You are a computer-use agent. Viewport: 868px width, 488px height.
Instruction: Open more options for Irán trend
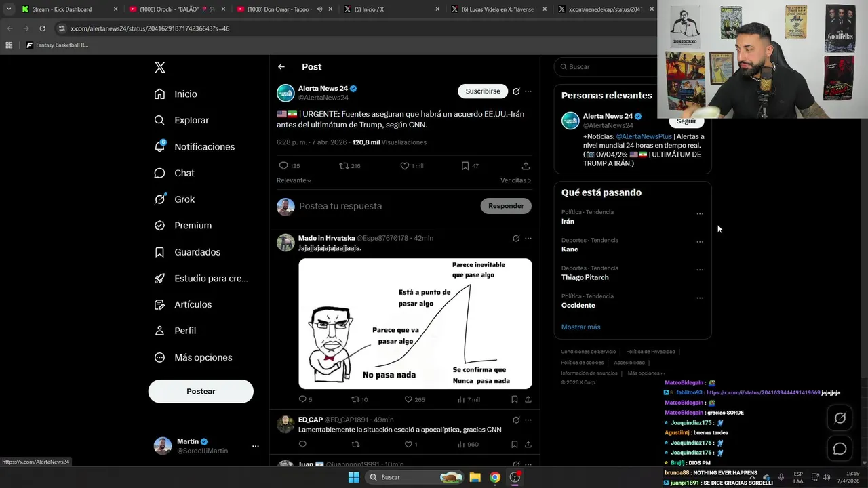click(x=700, y=214)
